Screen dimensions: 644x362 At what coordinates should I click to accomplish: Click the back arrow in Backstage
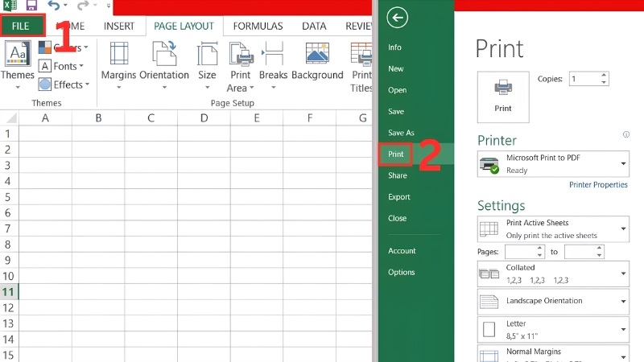coord(397,18)
